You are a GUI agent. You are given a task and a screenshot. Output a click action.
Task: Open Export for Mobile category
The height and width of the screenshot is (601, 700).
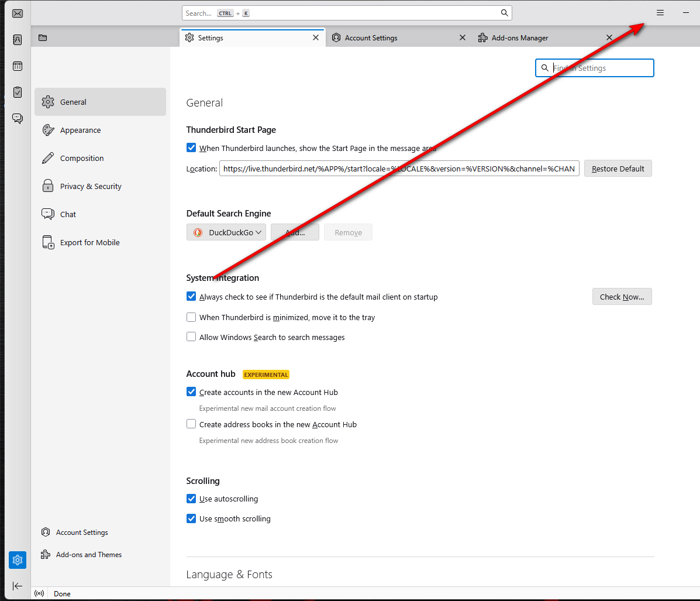click(x=100, y=243)
